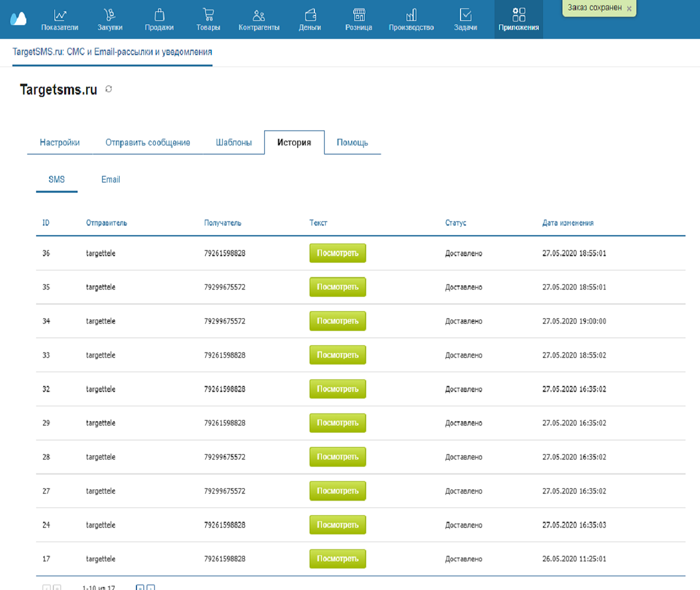The height and width of the screenshot is (590, 700).
Task: Go to the Продажи section
Action: pyautogui.click(x=159, y=20)
